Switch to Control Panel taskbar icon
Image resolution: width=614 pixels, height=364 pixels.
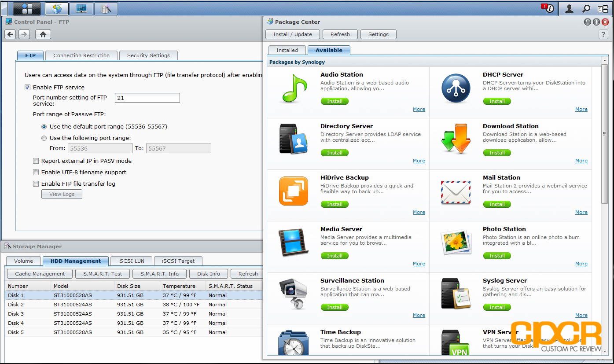tap(81, 8)
